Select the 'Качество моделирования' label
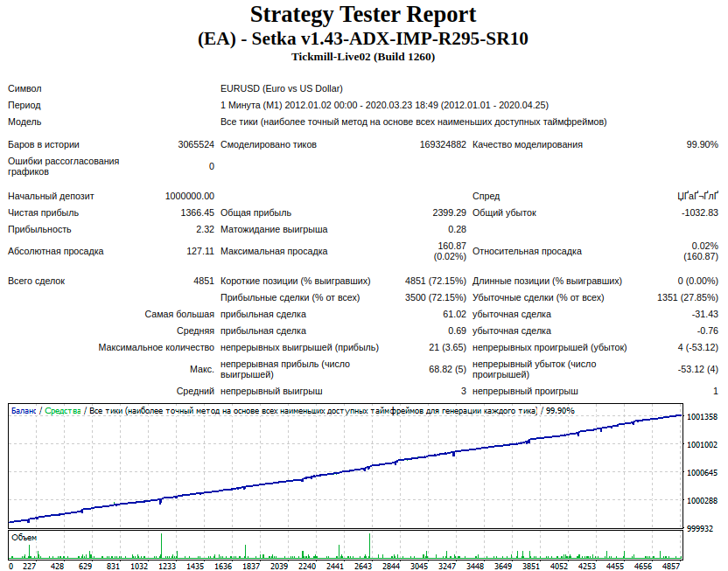Screen dimensions: 728x571 [528, 145]
